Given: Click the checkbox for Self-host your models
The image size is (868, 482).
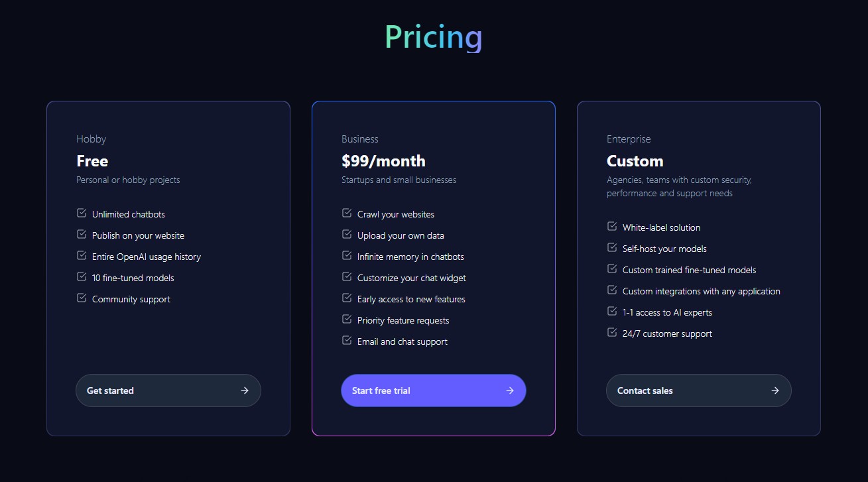Looking at the screenshot, I should 612,248.
